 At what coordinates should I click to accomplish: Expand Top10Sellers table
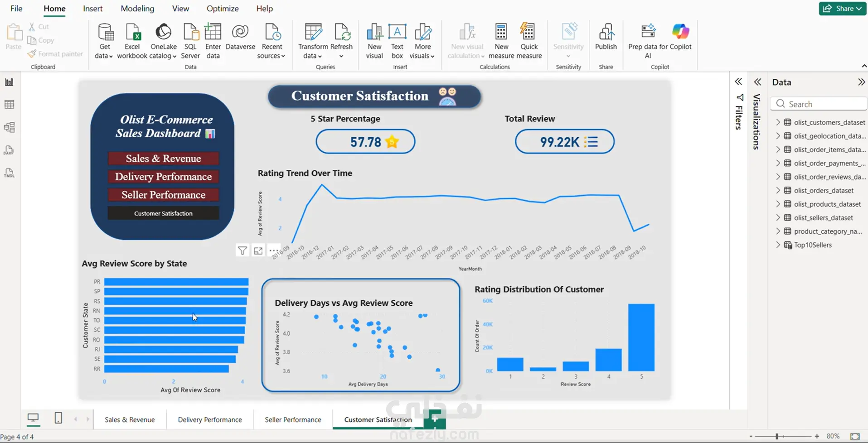tap(778, 245)
